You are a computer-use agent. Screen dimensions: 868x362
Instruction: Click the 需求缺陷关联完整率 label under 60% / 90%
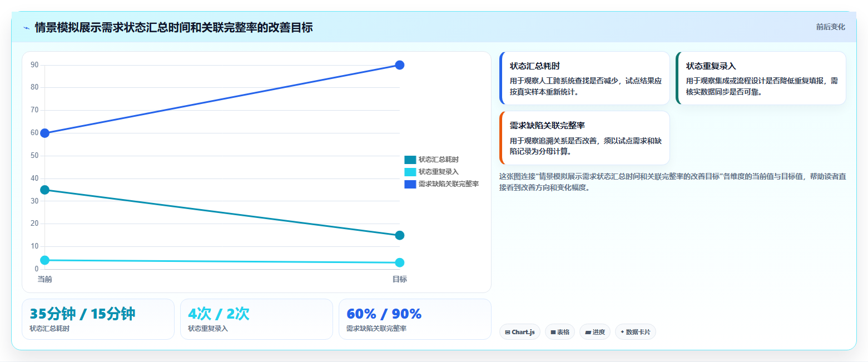(376, 329)
